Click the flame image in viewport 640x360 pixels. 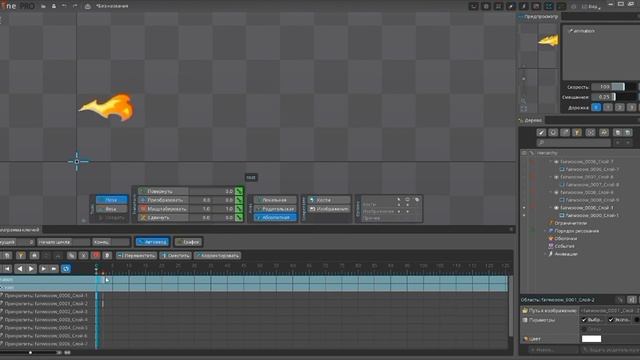pos(107,107)
